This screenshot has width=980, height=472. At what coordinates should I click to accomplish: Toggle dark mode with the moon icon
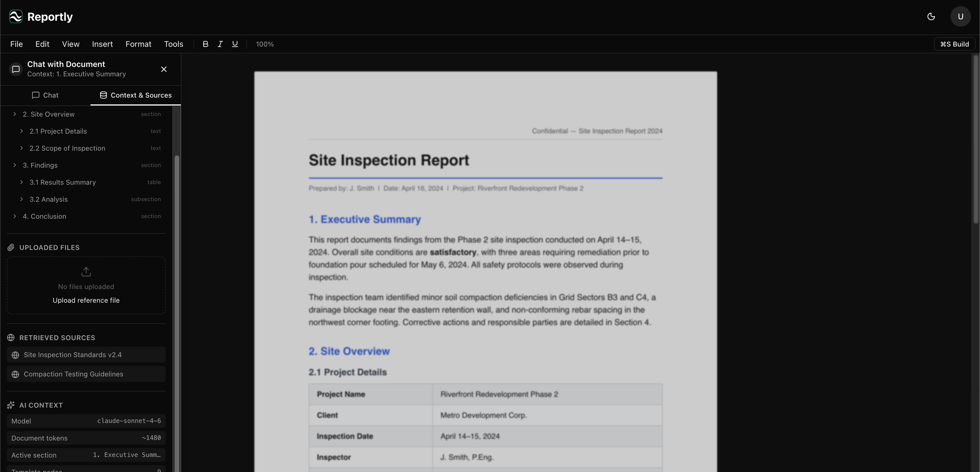coord(931,16)
